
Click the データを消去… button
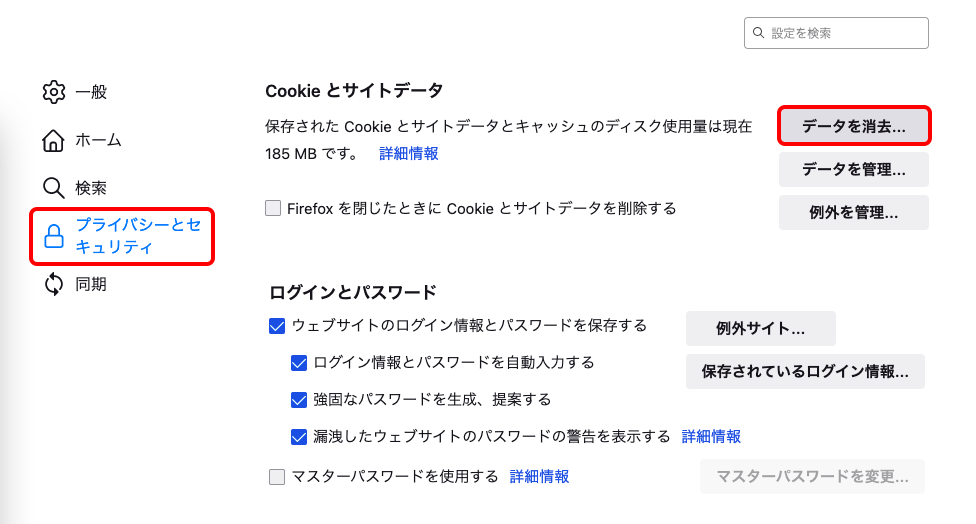854,126
